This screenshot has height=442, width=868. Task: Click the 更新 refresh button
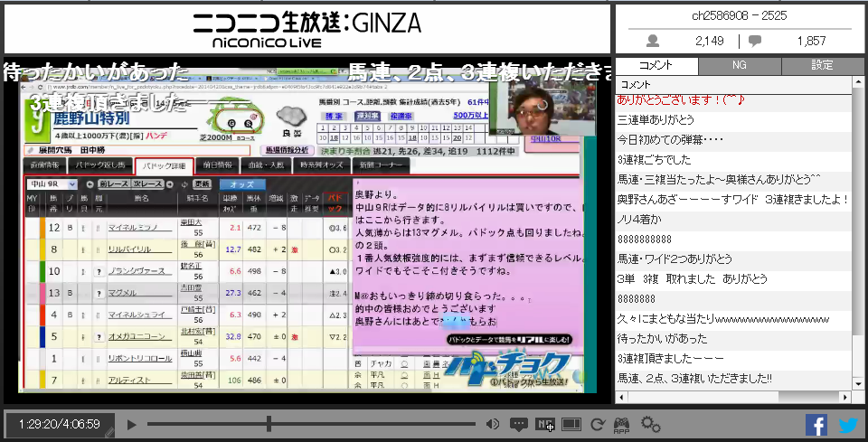coord(202,184)
